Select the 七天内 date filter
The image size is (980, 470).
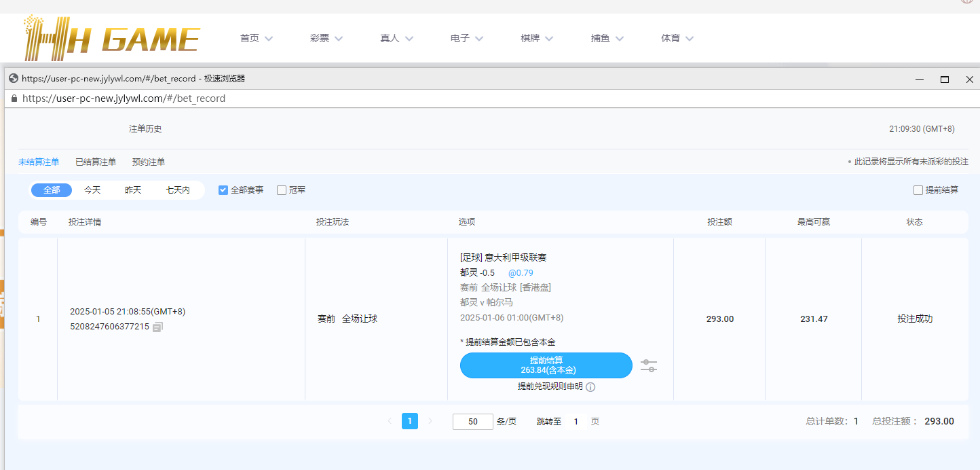(178, 190)
